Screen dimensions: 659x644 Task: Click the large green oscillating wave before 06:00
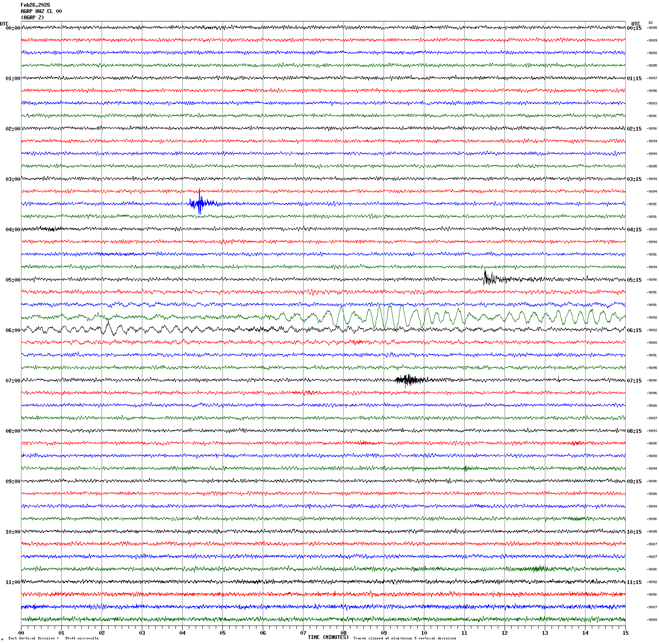tap(390, 317)
